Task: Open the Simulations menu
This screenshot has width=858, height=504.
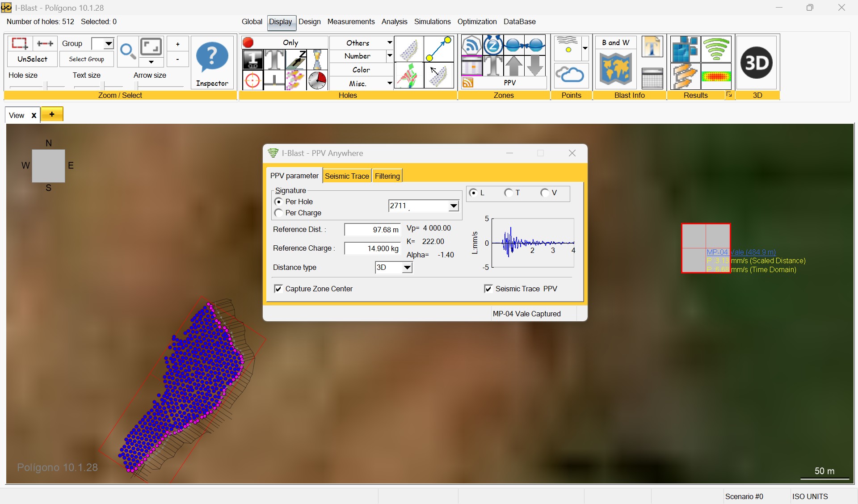Action: coord(432,21)
